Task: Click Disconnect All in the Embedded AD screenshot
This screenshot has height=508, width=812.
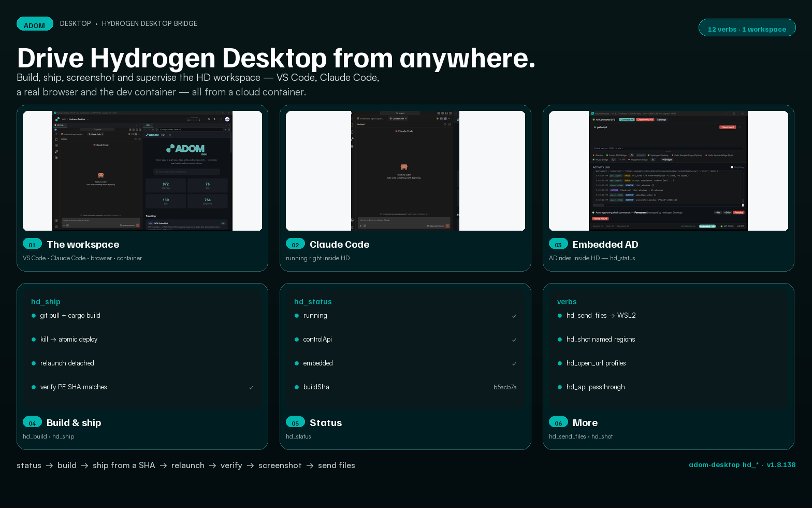Action: (645, 120)
